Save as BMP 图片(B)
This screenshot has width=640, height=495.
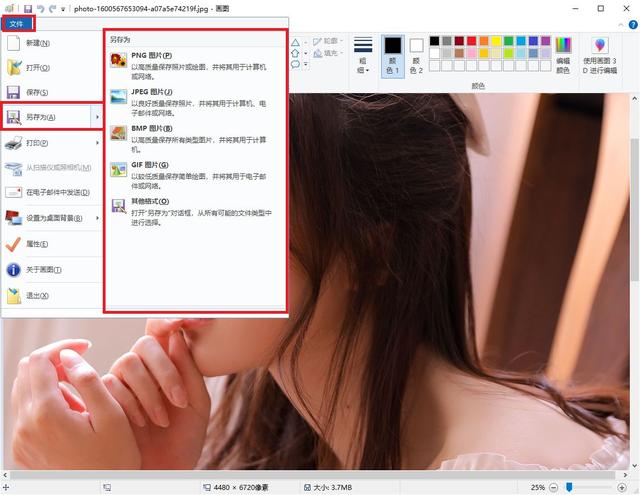pos(195,139)
